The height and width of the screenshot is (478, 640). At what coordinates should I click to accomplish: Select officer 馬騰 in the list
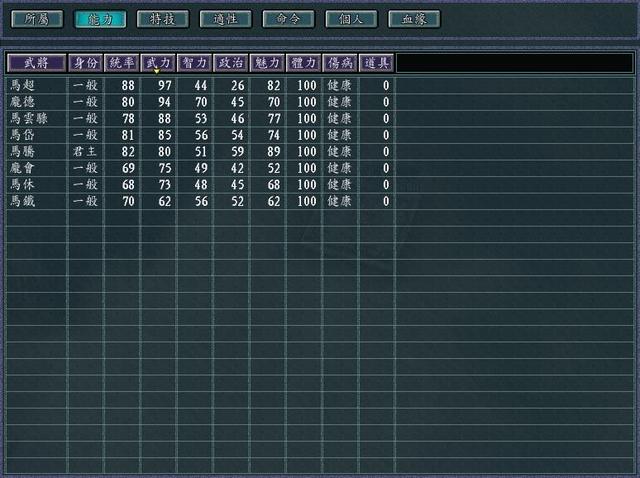[x=22, y=151]
